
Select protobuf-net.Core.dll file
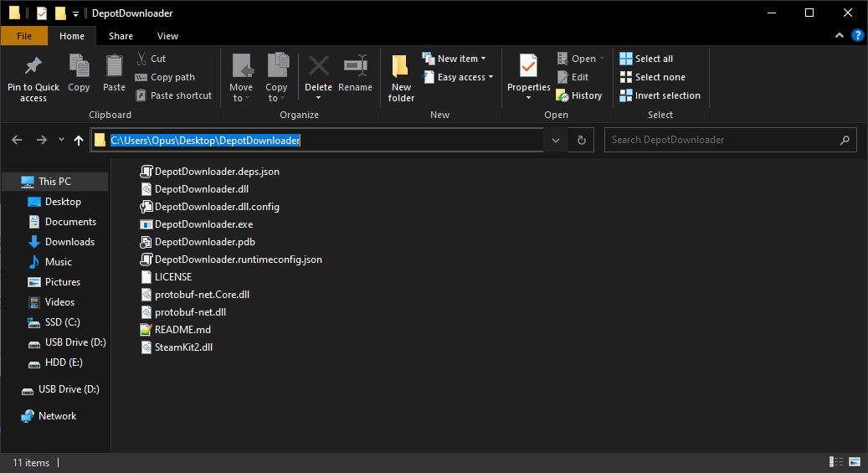(195, 295)
